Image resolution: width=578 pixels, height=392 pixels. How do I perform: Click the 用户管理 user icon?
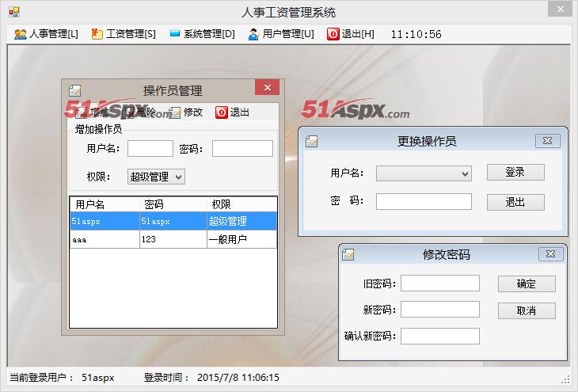(253, 34)
